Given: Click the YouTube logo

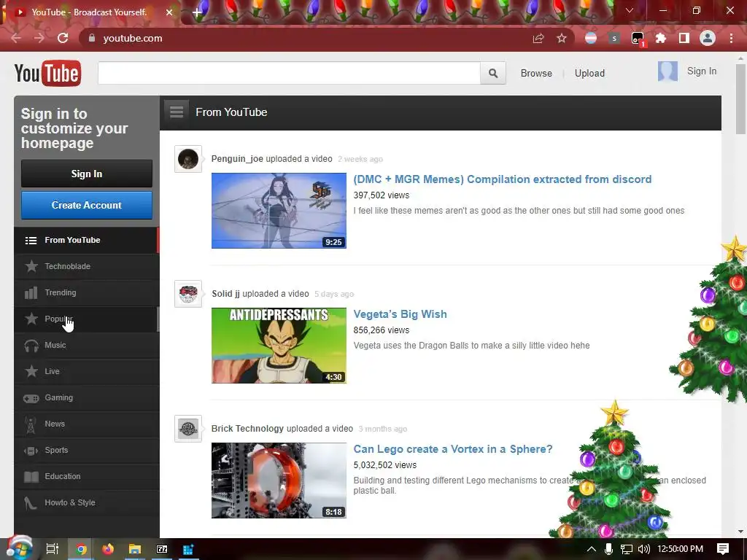Looking at the screenshot, I should (47, 74).
